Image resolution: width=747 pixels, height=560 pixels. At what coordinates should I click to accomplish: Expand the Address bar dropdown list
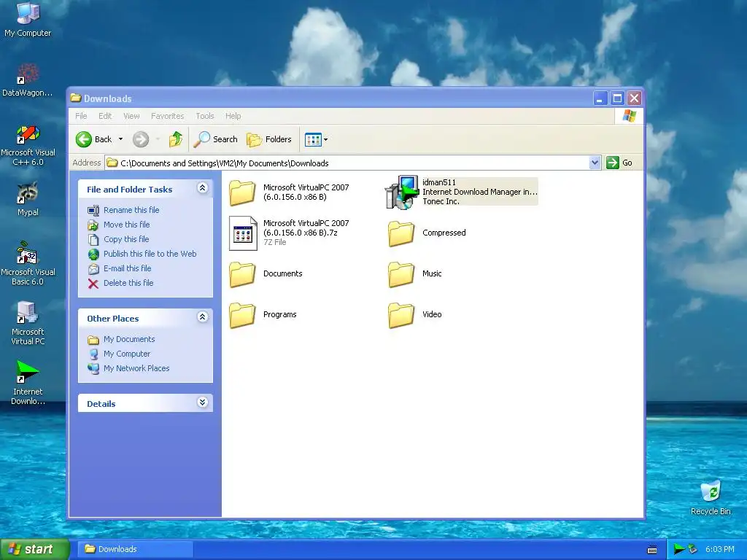pos(595,163)
